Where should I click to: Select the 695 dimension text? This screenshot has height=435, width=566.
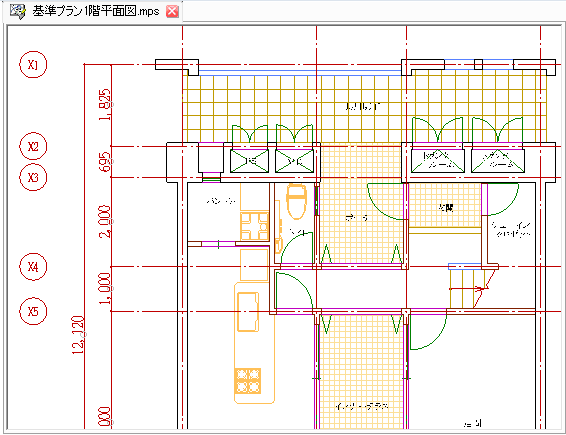[105, 162]
